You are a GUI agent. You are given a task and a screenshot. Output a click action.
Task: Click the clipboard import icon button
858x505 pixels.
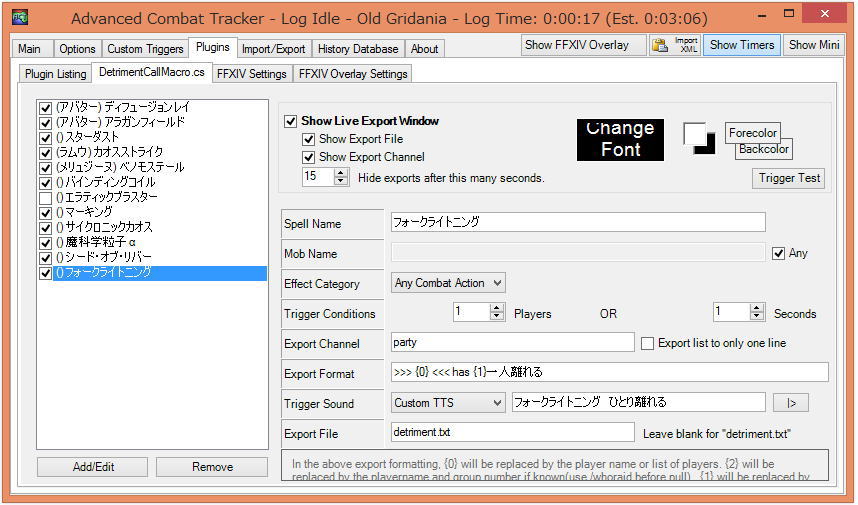click(660, 45)
